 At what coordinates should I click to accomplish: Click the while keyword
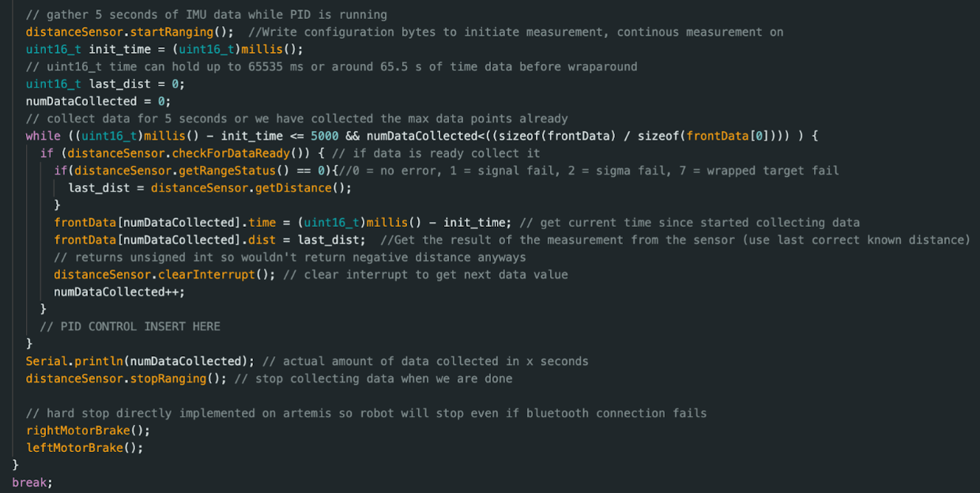(43, 136)
